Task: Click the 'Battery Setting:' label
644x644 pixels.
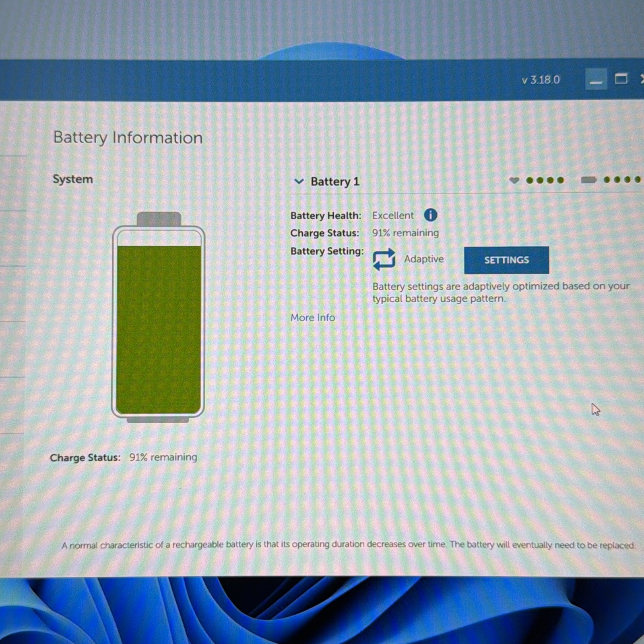Action: 327,251
